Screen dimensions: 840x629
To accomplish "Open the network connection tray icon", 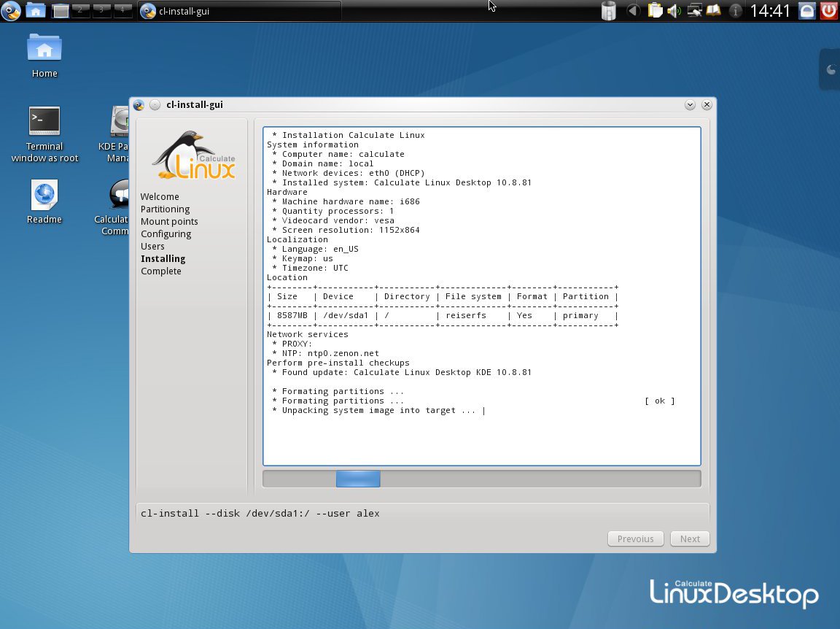I will pyautogui.click(x=694, y=11).
